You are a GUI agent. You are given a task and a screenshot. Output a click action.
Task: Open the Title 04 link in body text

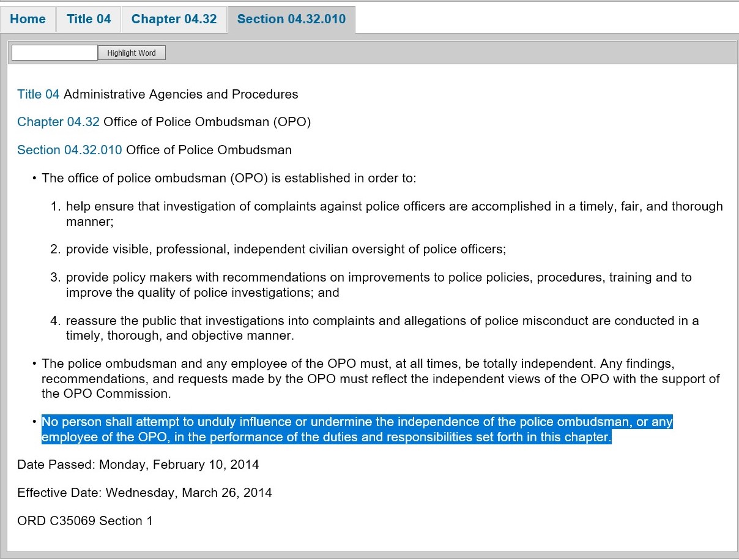[38, 94]
